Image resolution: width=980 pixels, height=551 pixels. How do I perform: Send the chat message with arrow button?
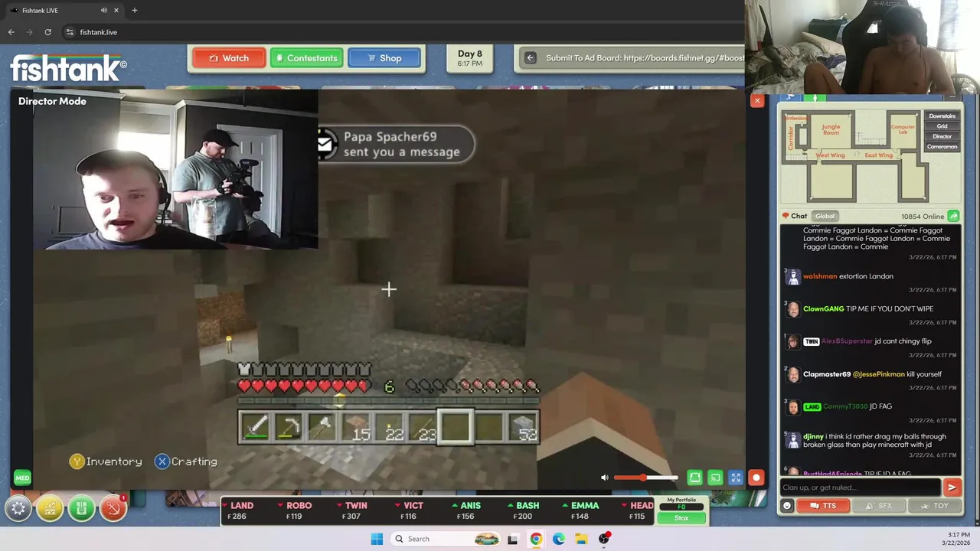click(x=952, y=487)
